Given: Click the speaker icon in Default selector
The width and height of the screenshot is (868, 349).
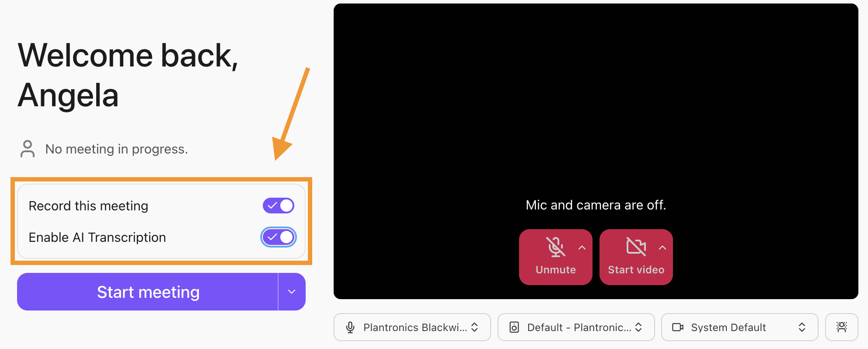Looking at the screenshot, I should point(514,327).
